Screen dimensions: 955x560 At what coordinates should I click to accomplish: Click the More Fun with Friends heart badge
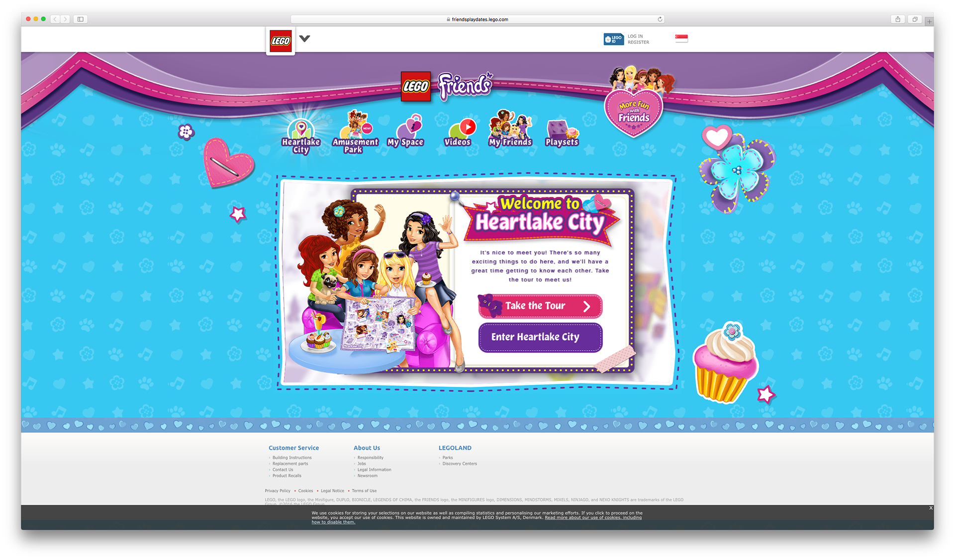[x=635, y=103]
